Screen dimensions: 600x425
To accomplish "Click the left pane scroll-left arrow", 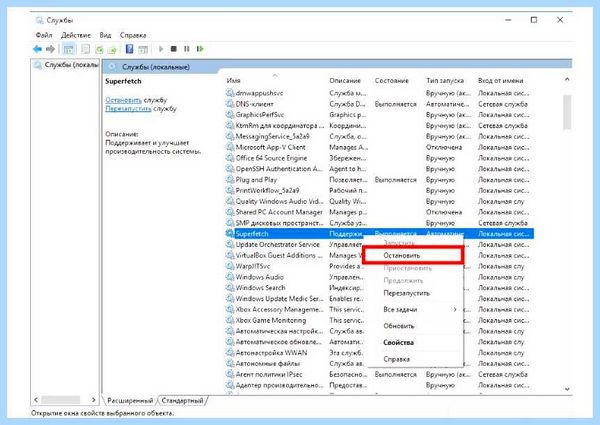I will [36, 400].
